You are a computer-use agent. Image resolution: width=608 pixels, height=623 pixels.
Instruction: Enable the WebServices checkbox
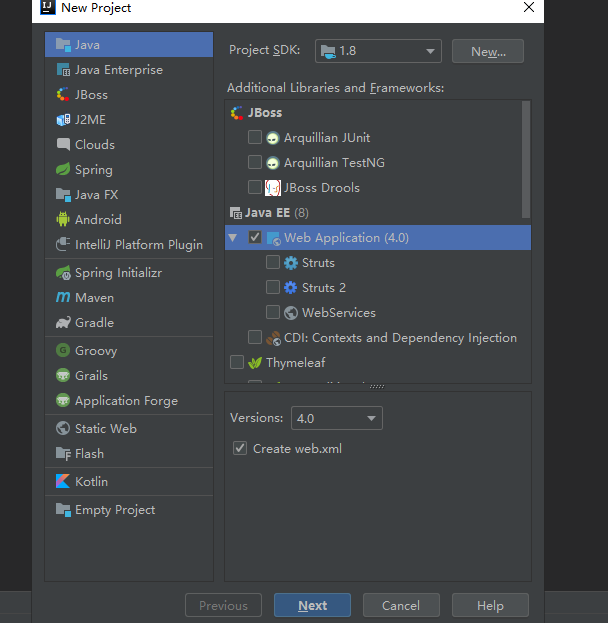(273, 312)
